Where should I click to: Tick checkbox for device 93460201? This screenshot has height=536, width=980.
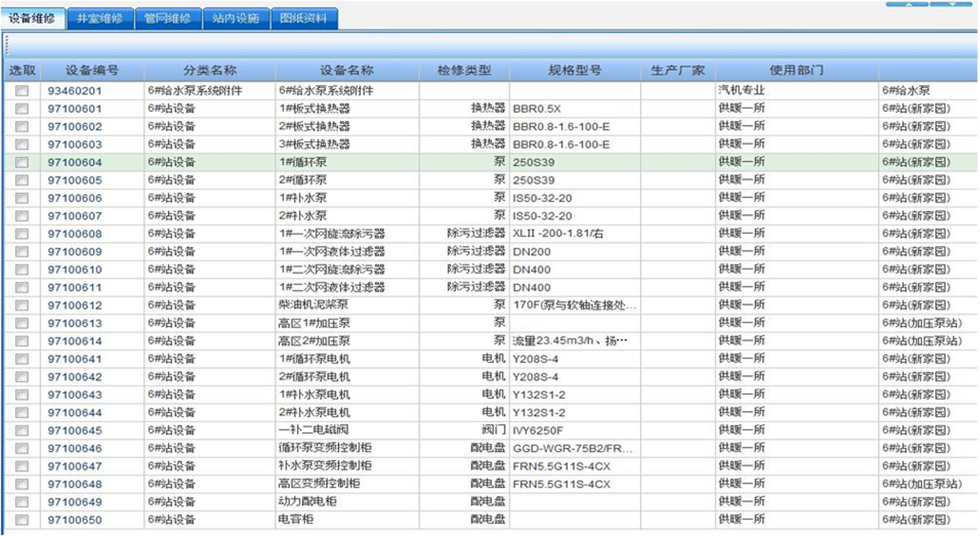[22, 91]
